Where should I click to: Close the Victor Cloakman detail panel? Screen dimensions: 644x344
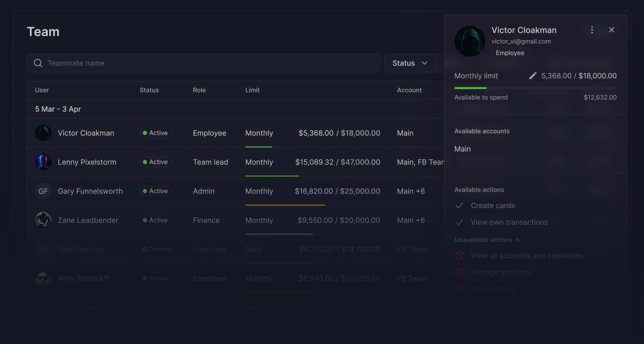(x=611, y=30)
